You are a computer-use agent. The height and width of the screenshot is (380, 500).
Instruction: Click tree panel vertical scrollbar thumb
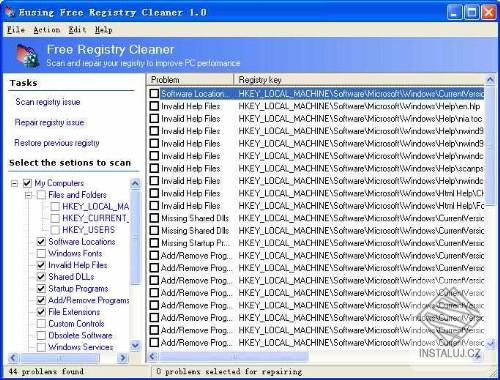point(135,237)
